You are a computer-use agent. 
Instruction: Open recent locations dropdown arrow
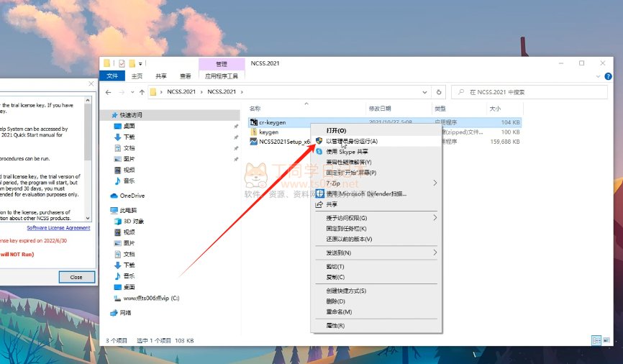[x=132, y=92]
